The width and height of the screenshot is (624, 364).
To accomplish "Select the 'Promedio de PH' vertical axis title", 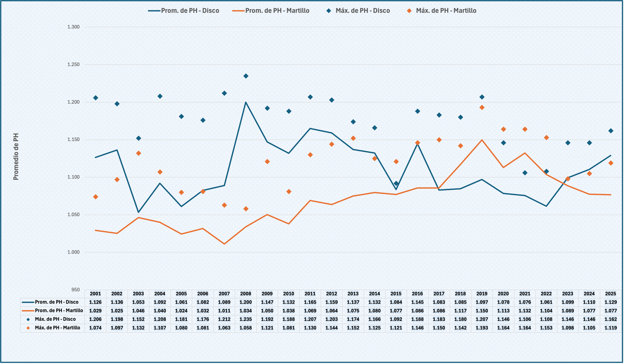I will (16, 157).
